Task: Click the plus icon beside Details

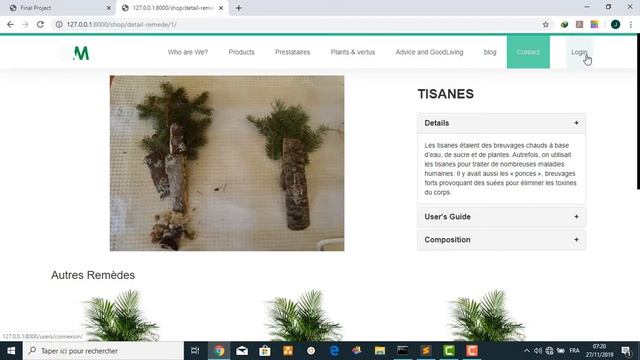Action: click(x=576, y=123)
